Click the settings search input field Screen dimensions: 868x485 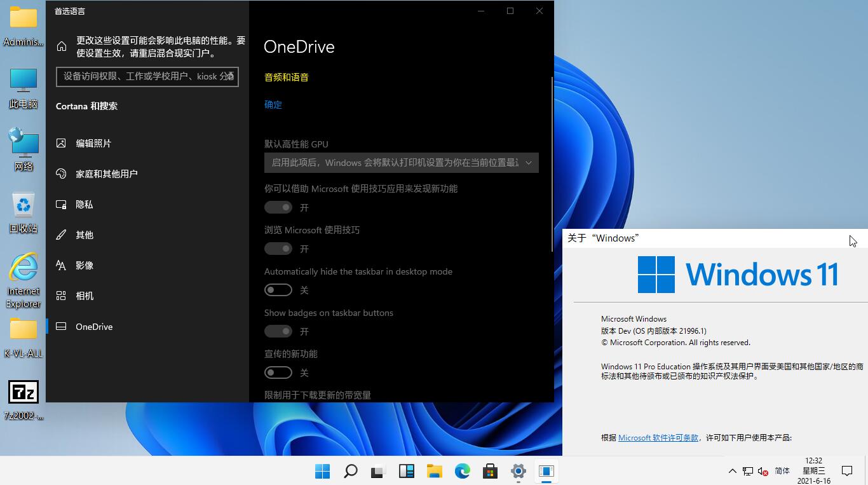(147, 76)
